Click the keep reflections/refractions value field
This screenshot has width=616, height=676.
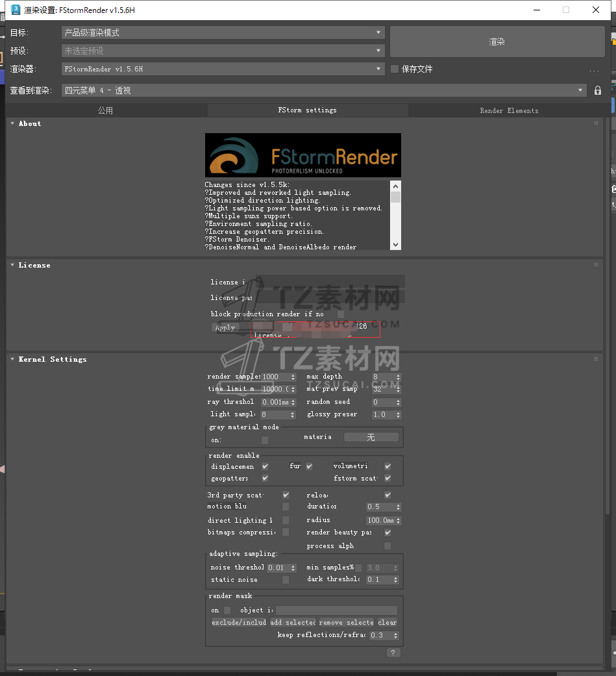381,636
